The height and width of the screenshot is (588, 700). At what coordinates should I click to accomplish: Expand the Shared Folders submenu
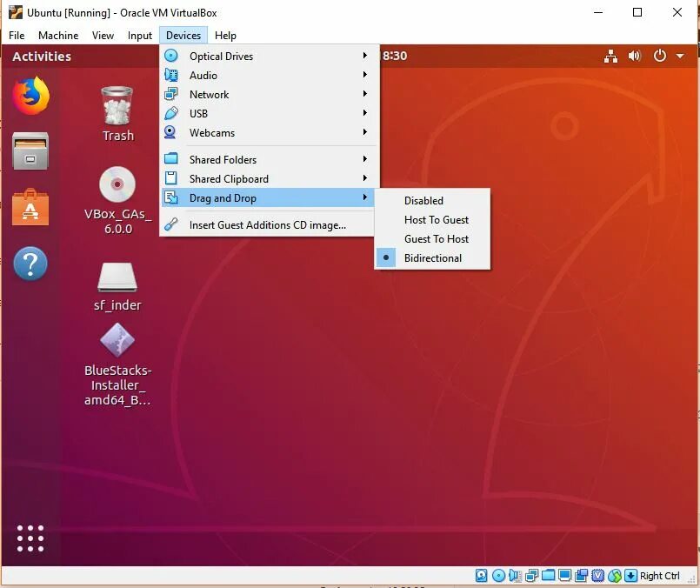pyautogui.click(x=269, y=159)
